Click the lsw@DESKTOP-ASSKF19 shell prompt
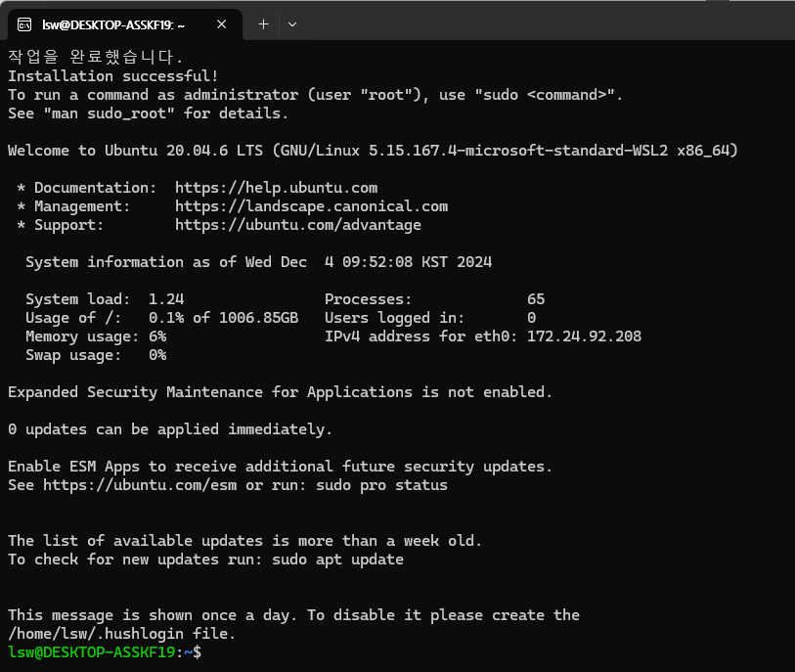The height and width of the screenshot is (672, 795). coord(105,652)
